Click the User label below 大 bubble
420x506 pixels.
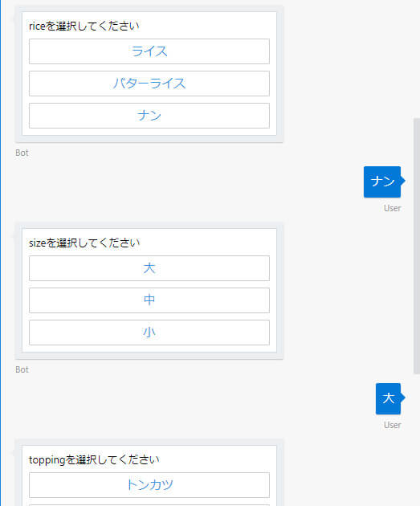tap(392, 425)
